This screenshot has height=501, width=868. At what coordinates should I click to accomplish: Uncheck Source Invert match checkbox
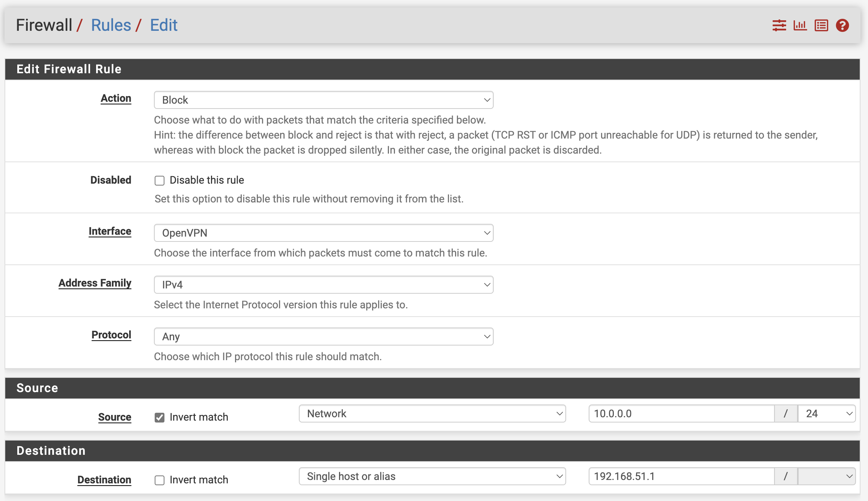tap(160, 418)
